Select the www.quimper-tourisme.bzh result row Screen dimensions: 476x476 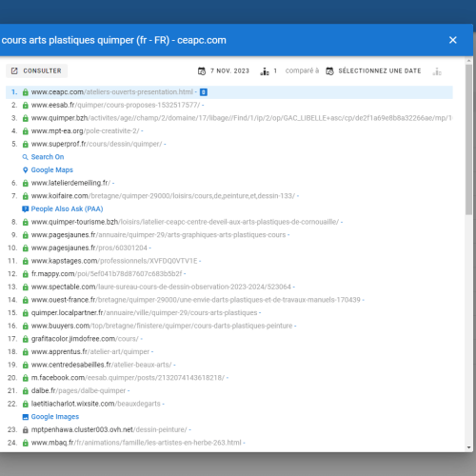click(x=229, y=222)
